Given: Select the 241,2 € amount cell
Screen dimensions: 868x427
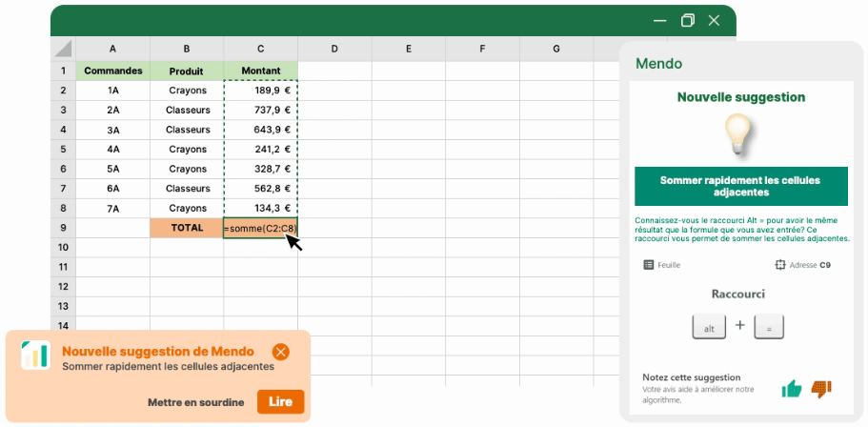Looking at the screenshot, I should pos(261,149).
